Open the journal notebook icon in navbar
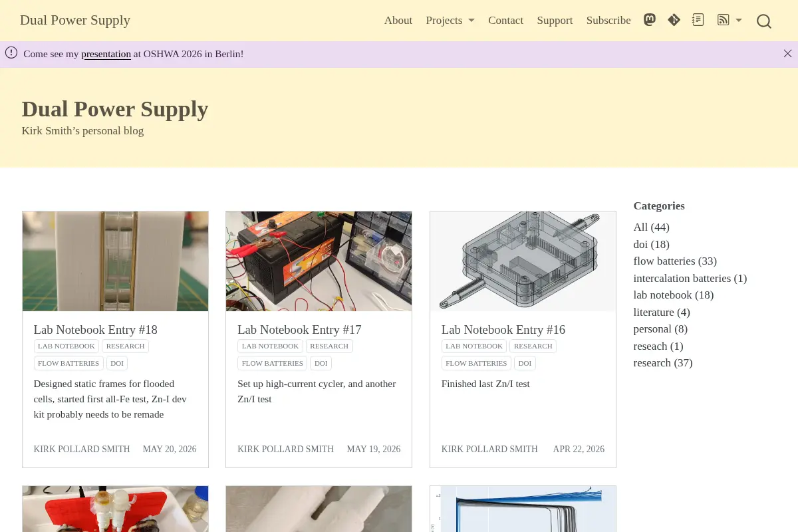This screenshot has height=532, width=798. (x=698, y=20)
